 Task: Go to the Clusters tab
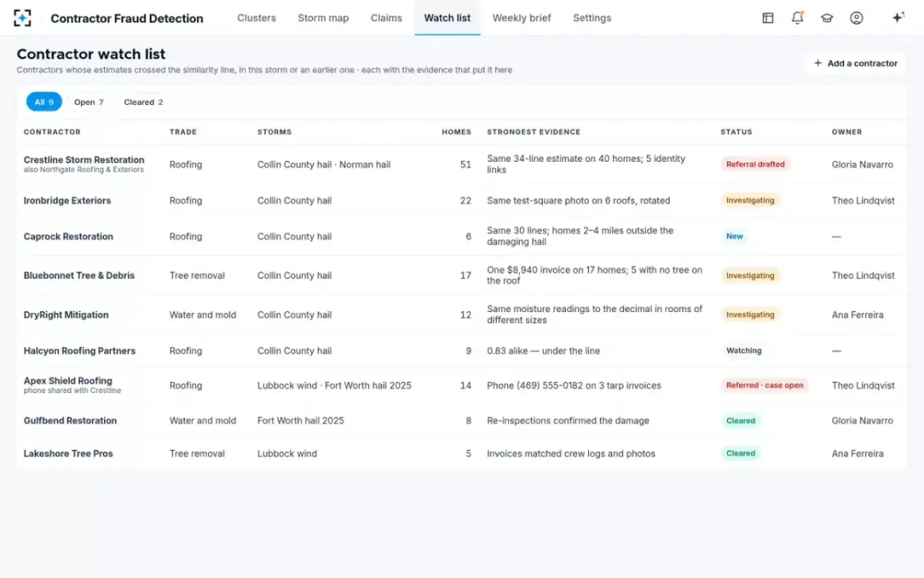point(256,18)
